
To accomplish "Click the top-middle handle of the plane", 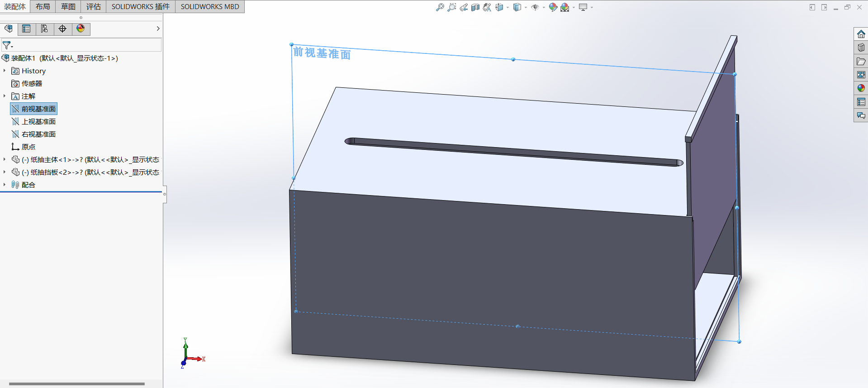I will tap(513, 59).
